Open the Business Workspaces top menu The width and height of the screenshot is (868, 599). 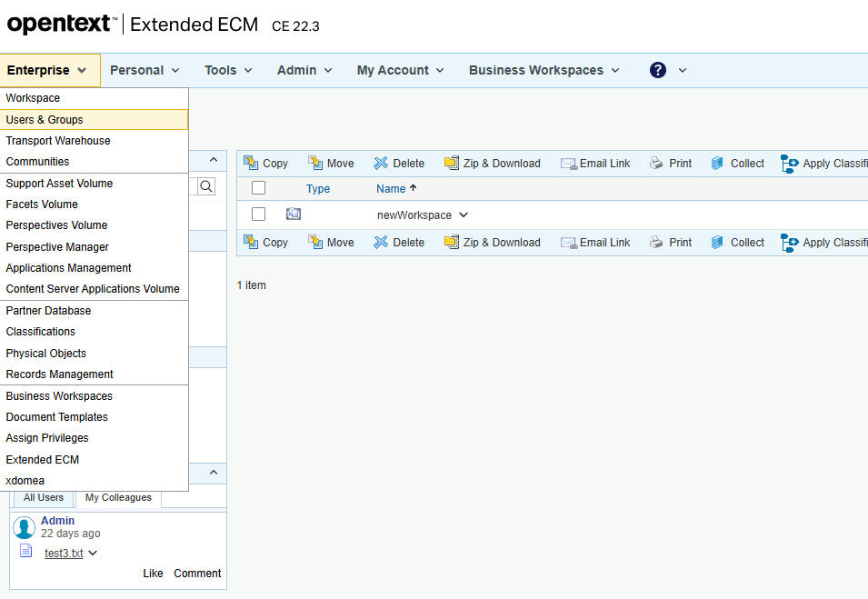point(544,70)
